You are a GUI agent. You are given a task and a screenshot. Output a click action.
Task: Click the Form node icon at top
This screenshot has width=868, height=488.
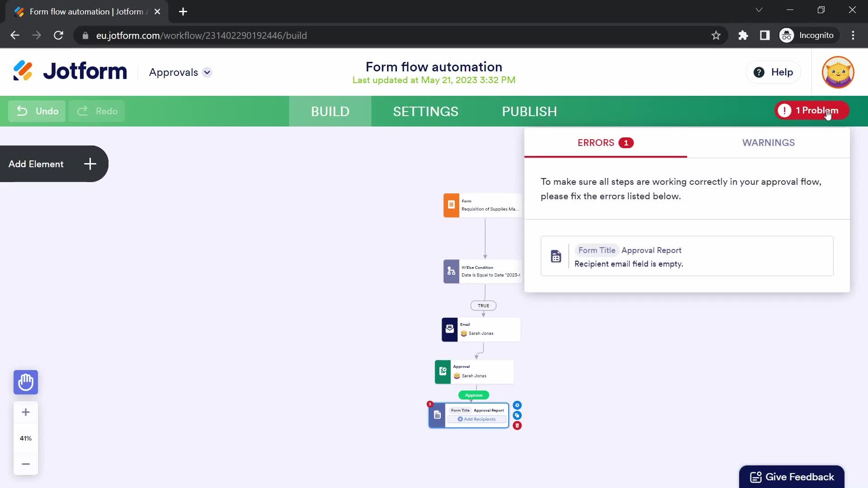(x=452, y=205)
